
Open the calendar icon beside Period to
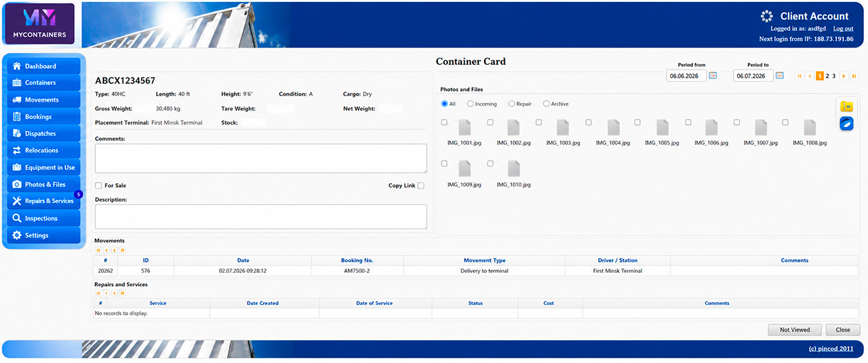(779, 76)
